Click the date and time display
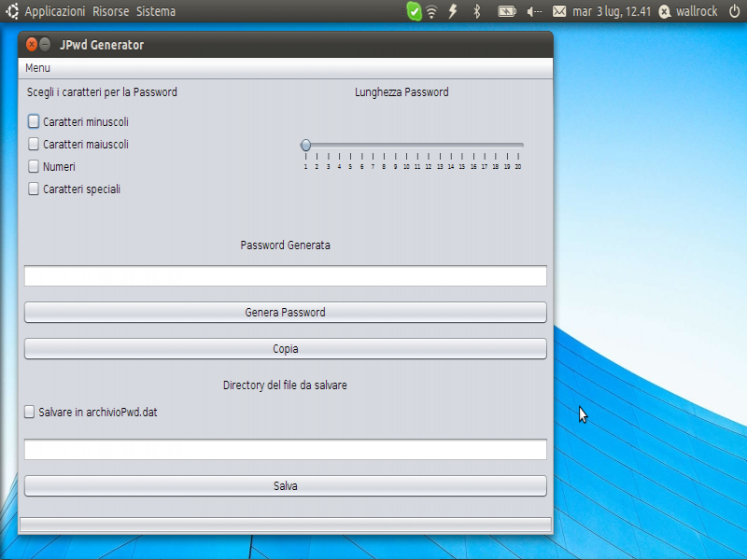 612,11
